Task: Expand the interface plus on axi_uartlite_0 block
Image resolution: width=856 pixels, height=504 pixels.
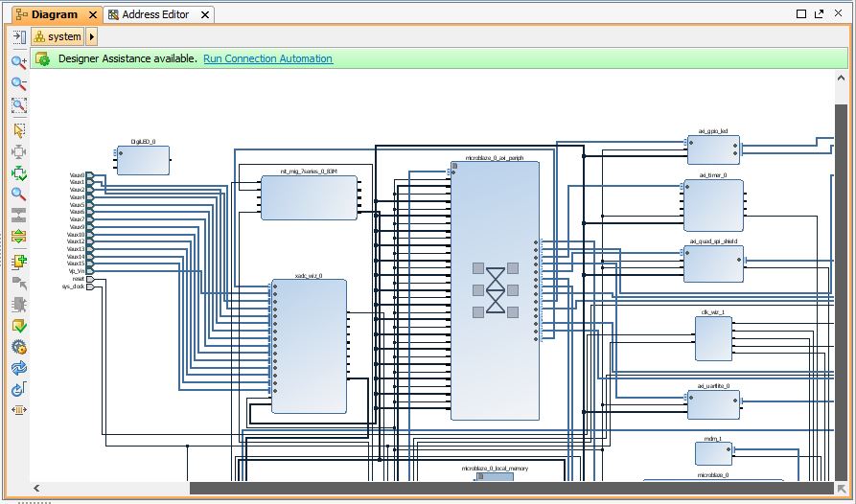Action: 685,397
